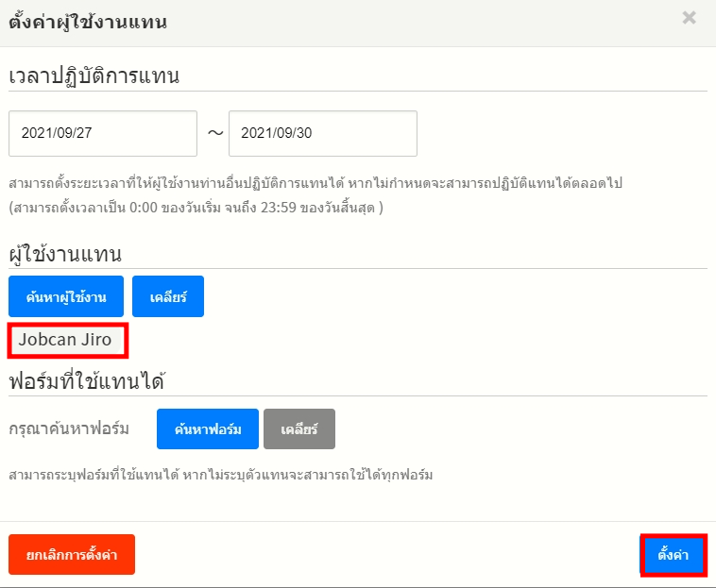
Task: Click the red ยกเลิกการตั้งค่า button
Action: tap(72, 555)
